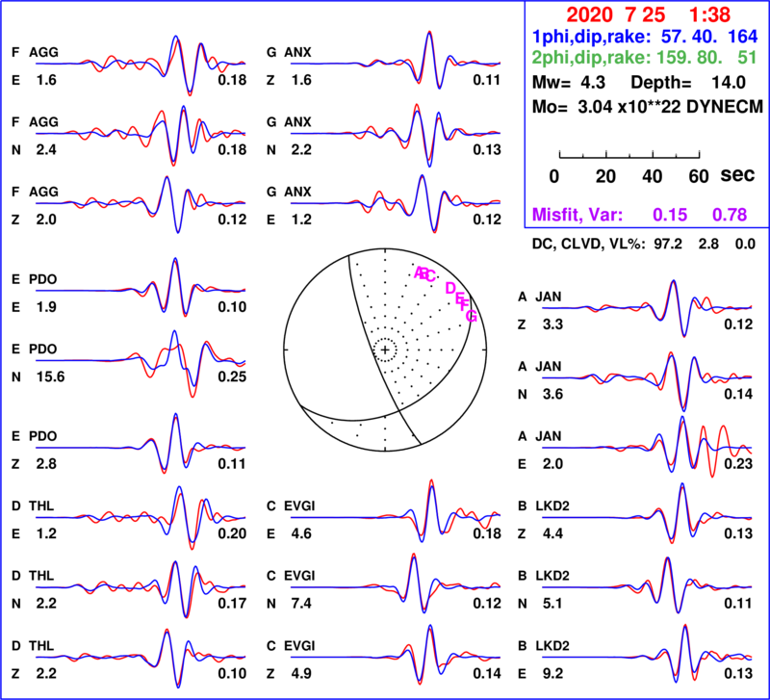Click the variance value '0.78'

[730, 215]
